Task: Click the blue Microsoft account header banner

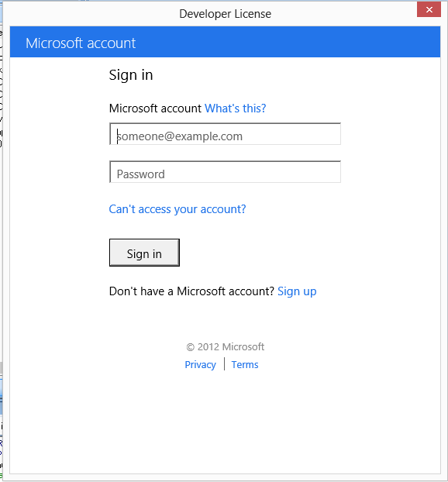Action: pyautogui.click(x=225, y=42)
